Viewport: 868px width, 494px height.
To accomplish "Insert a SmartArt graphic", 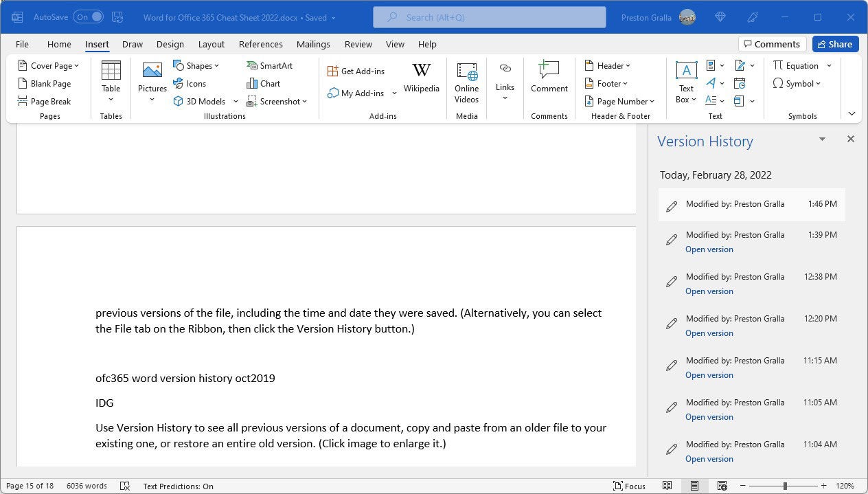I will 269,66.
